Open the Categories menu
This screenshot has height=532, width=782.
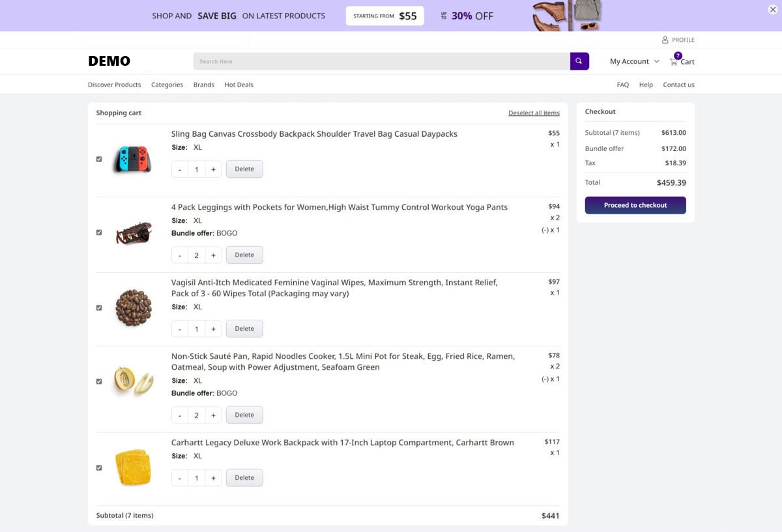tap(167, 85)
